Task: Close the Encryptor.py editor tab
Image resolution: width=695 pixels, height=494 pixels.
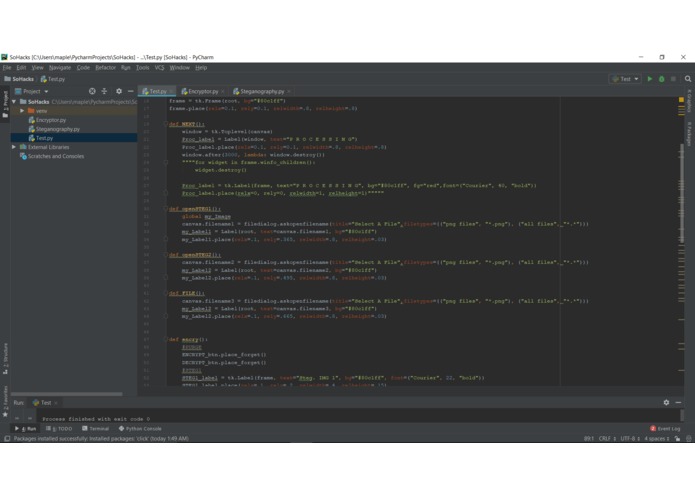Action: click(223, 92)
